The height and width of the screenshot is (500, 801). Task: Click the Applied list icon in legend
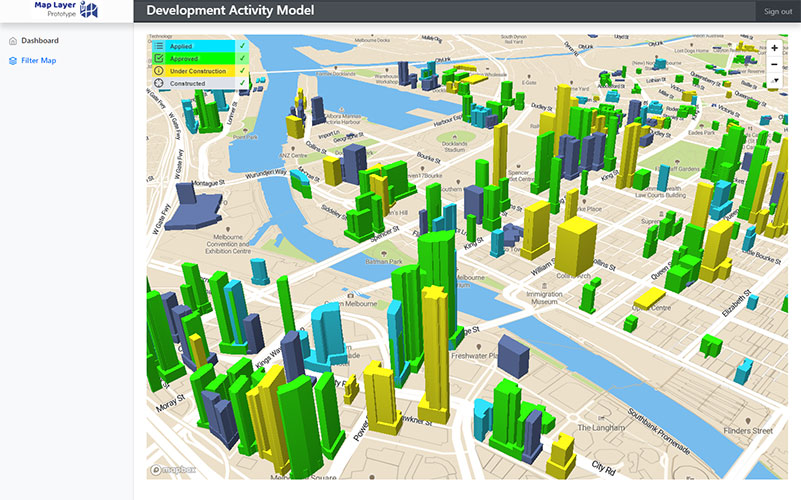coord(159,46)
